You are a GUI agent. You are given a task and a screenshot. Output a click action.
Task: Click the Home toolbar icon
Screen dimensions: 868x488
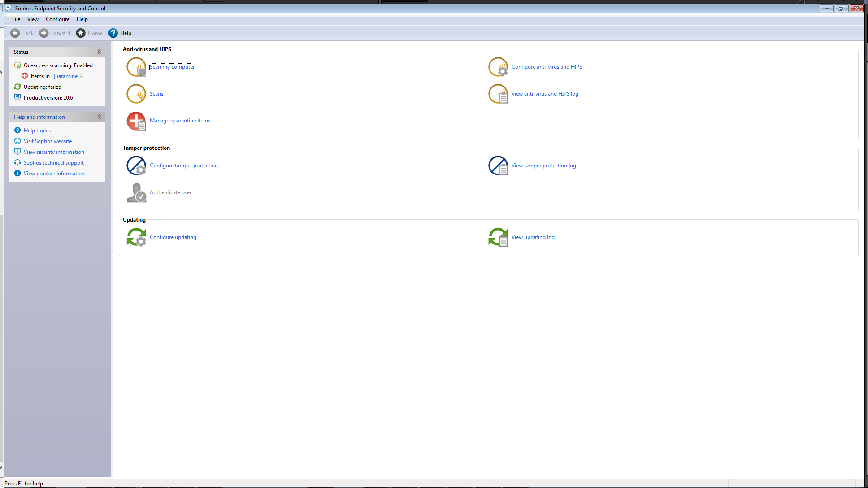pyautogui.click(x=81, y=33)
